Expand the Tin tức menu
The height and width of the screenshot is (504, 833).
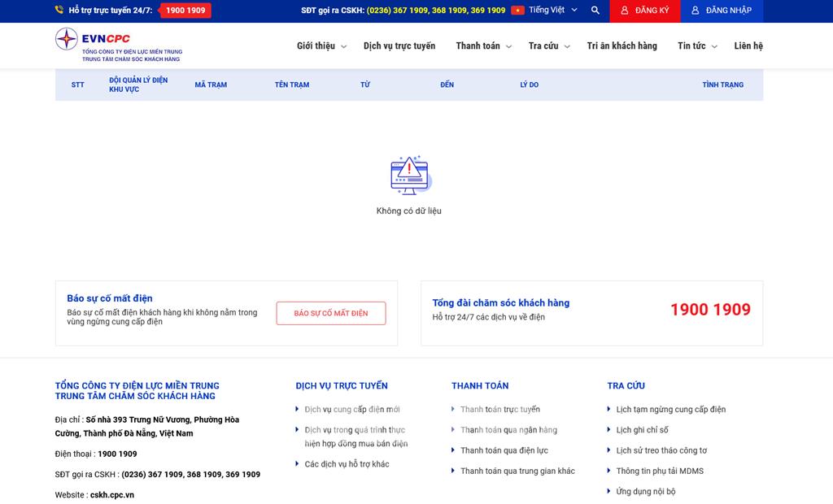[697, 46]
